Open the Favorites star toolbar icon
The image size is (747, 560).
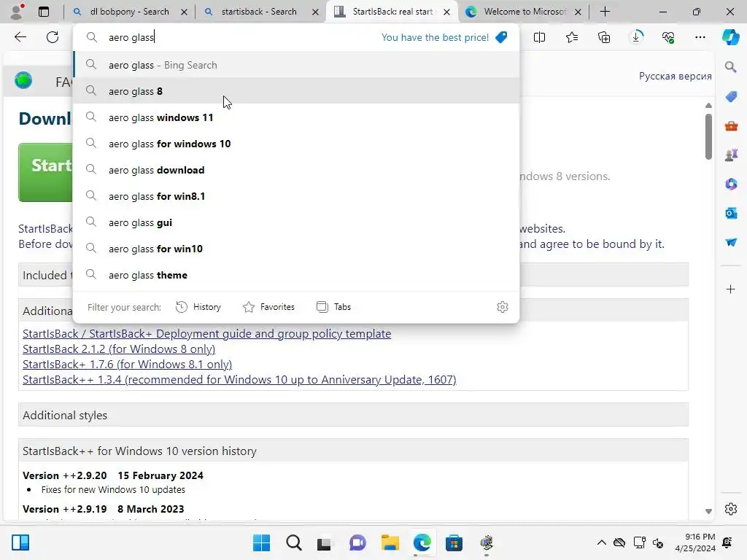[x=572, y=37]
